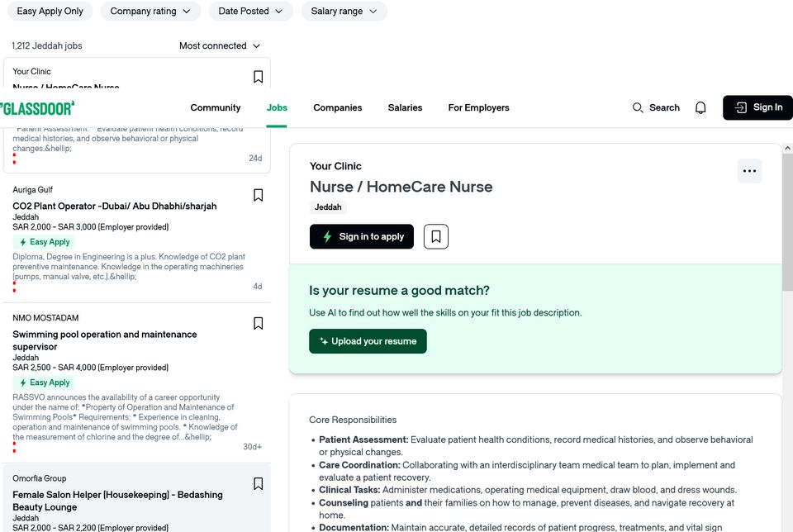793x532 pixels.
Task: Expand the Salary range filter
Action: click(344, 11)
